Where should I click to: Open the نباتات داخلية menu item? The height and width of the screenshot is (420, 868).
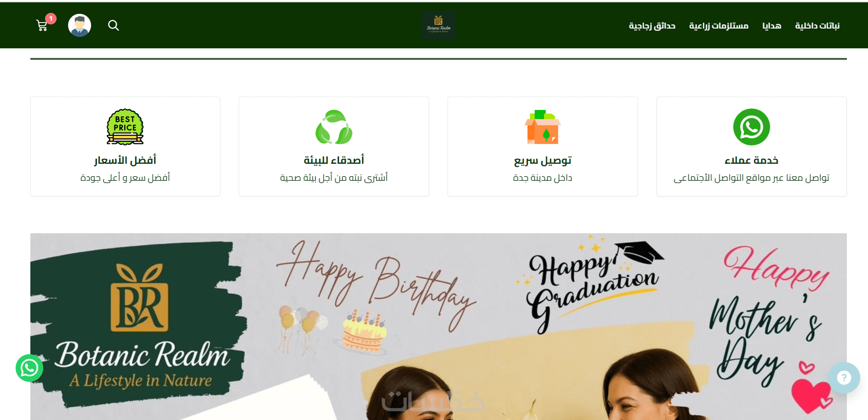817,26
